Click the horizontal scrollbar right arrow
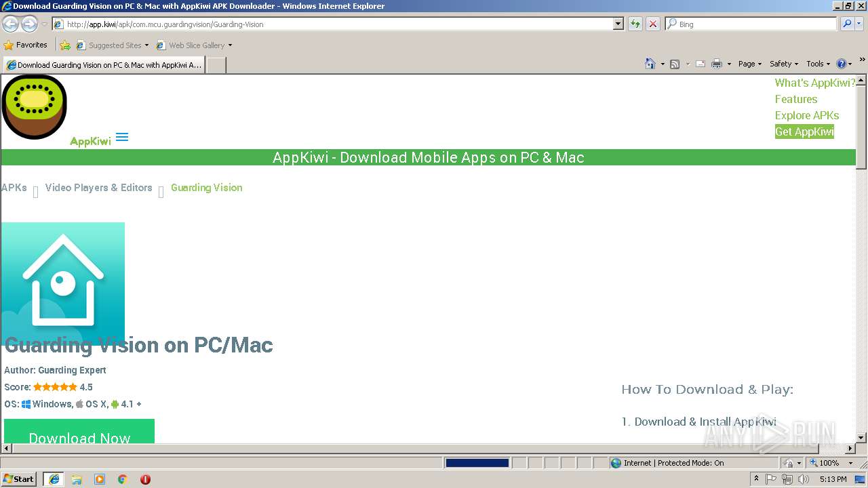The height and width of the screenshot is (488, 868). (x=850, y=448)
